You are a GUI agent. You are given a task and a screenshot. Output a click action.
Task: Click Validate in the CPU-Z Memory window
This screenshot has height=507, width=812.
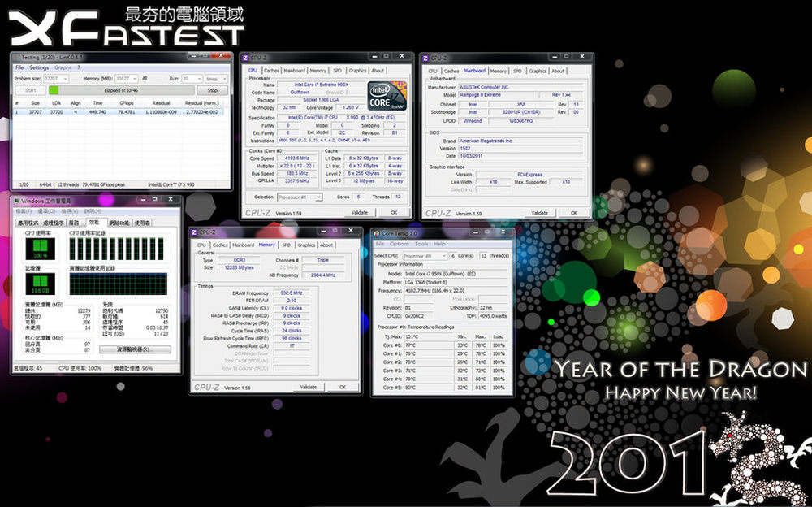309,387
